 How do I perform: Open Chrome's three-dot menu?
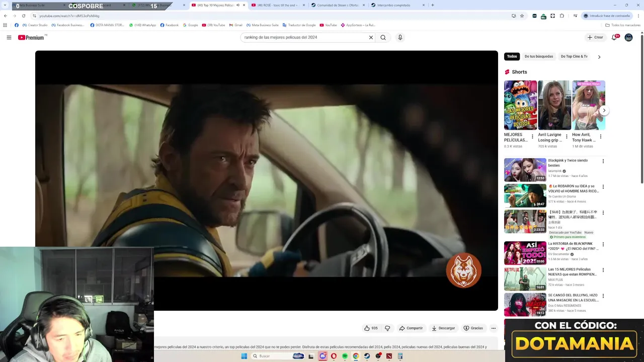(x=638, y=16)
